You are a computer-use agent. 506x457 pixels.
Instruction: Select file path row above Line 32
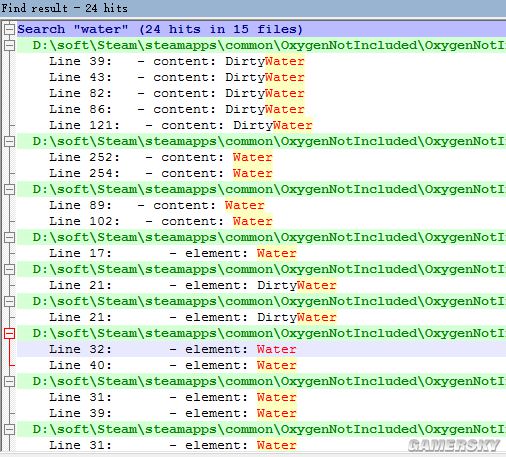[x=262, y=333]
